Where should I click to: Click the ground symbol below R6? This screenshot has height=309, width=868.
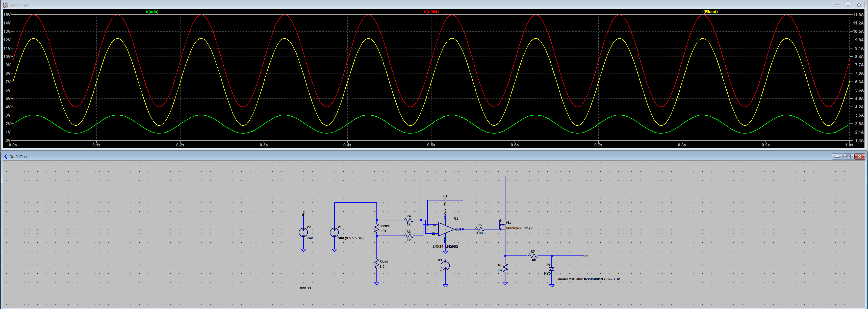(505, 284)
